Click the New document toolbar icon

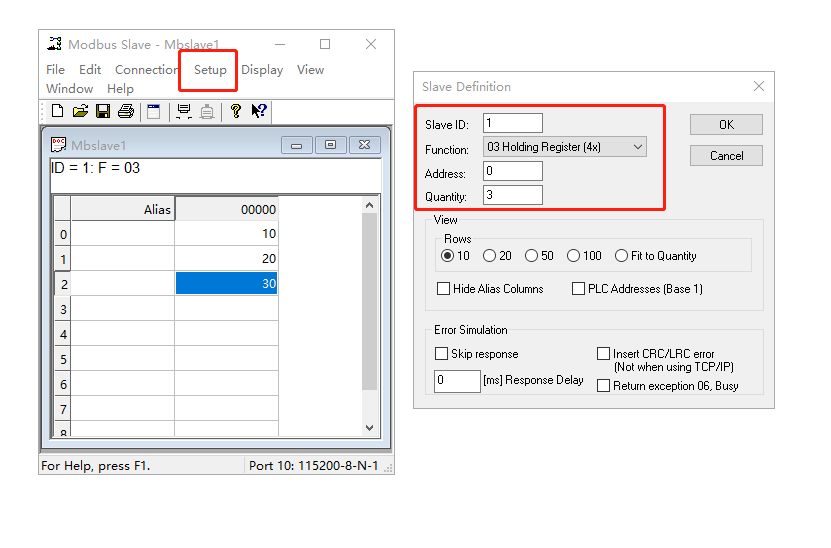[x=57, y=111]
